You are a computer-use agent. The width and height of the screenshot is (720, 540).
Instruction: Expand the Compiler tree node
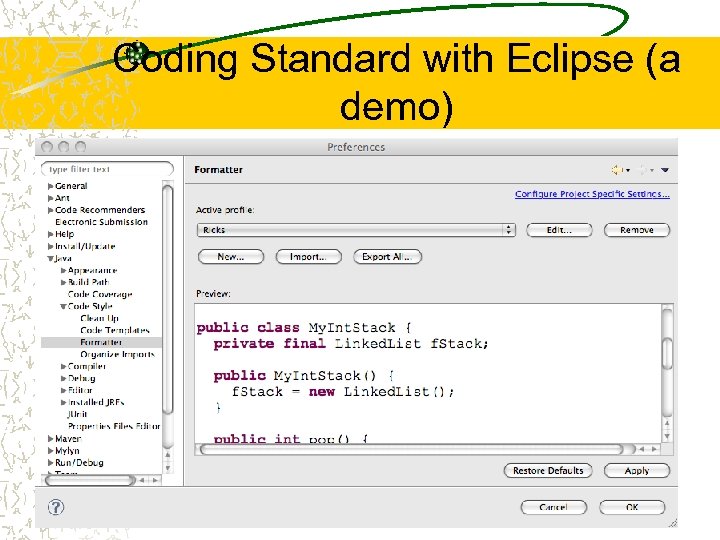pos(63,366)
